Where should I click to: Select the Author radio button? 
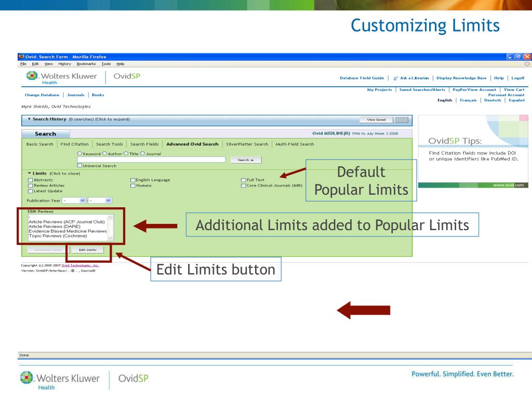pyautogui.click(x=105, y=153)
